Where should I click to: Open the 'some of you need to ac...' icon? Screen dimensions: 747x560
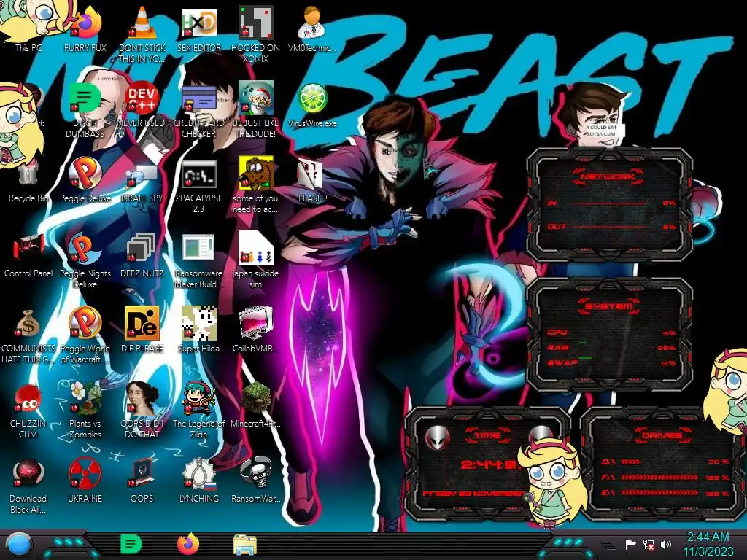point(256,186)
